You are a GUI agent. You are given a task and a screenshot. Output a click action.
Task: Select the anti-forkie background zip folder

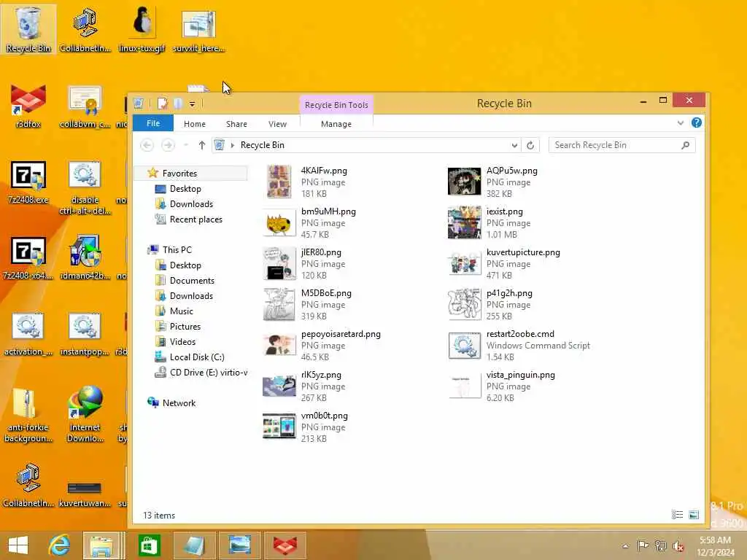[x=28, y=415]
